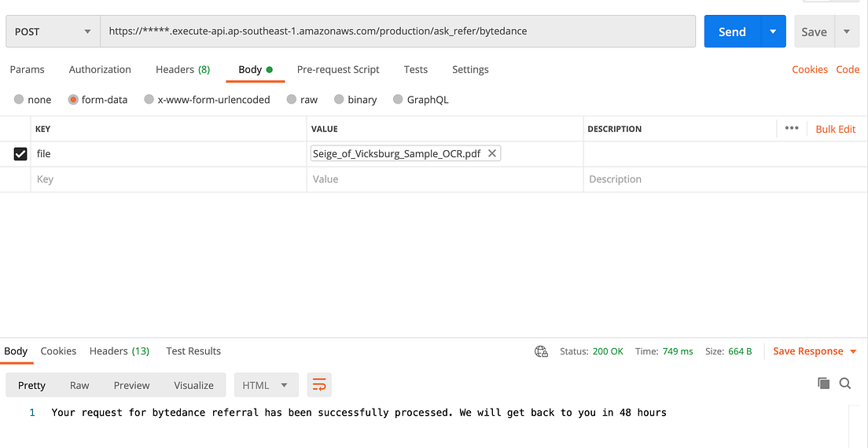Click the 749 ms response time
The image size is (868, 448).
coord(677,351)
